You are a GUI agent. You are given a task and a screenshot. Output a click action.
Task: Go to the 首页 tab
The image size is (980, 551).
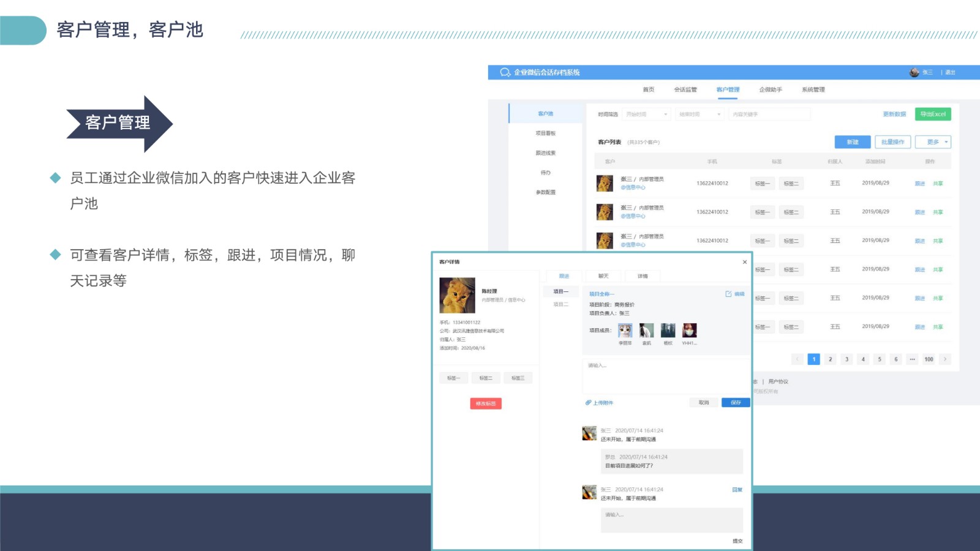tap(649, 90)
